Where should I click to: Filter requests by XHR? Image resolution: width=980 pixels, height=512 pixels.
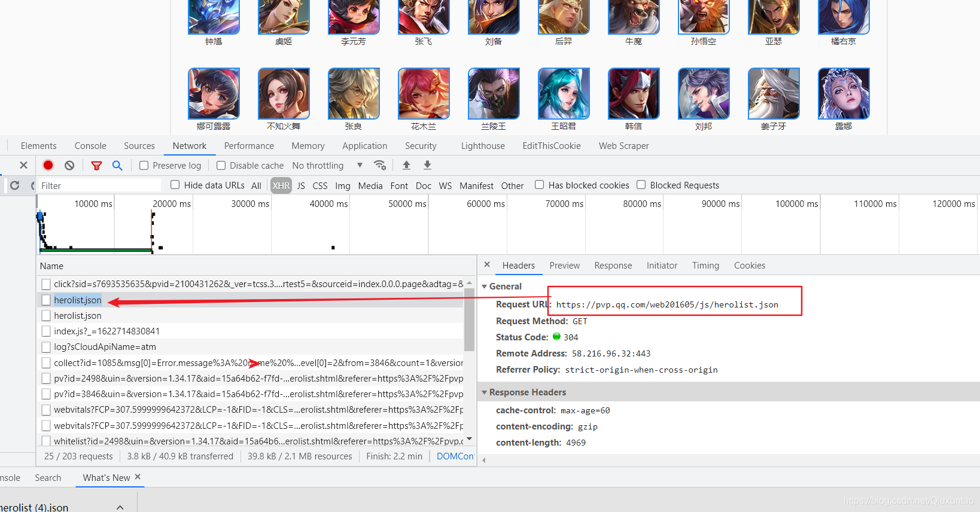pyautogui.click(x=281, y=185)
